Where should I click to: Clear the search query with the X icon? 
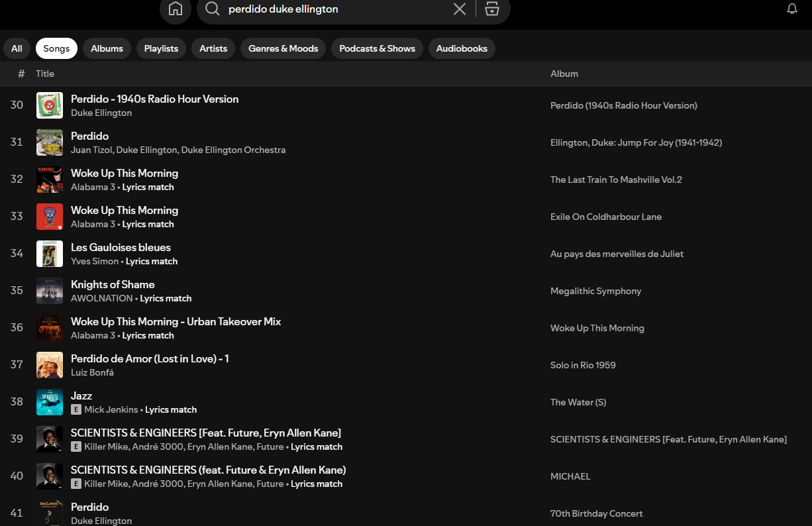pos(459,9)
